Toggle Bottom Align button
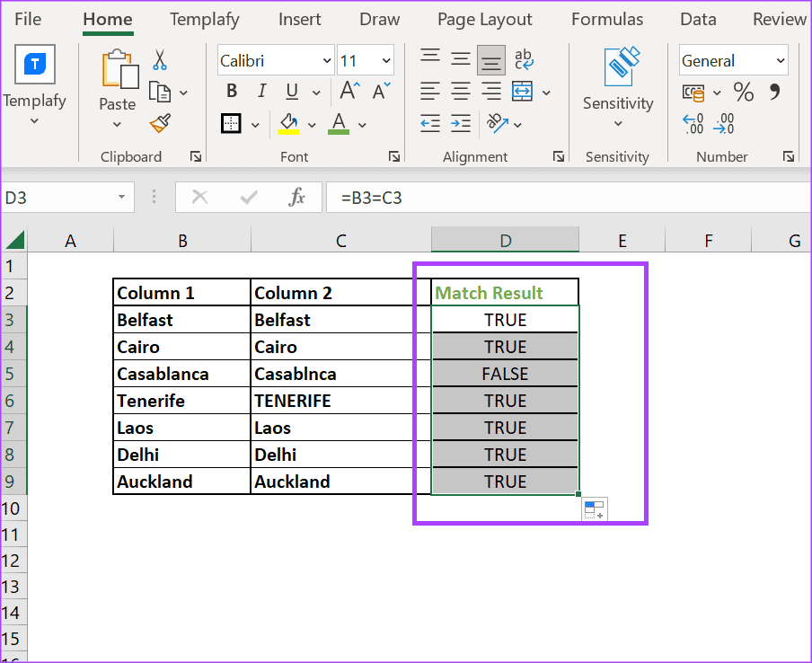Screen dimensions: 812x663 tap(491, 60)
